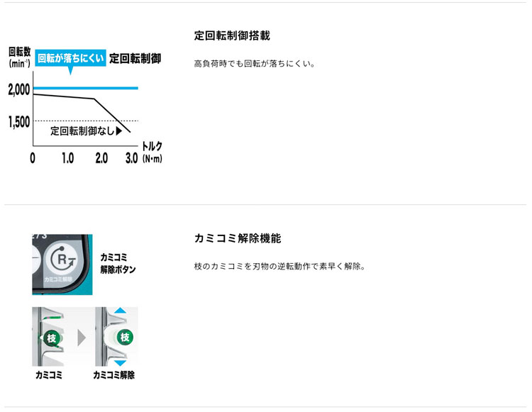The width and height of the screenshot is (532, 412).
Task: Click the blue constant speed line on graph
Action: click(x=86, y=88)
